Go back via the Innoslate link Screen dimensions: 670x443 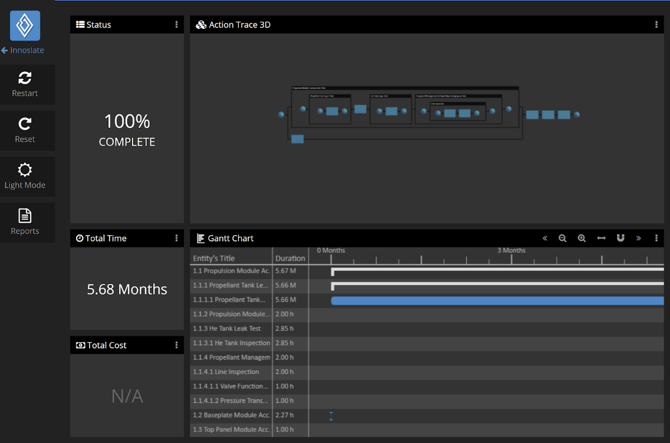pyautogui.click(x=23, y=50)
